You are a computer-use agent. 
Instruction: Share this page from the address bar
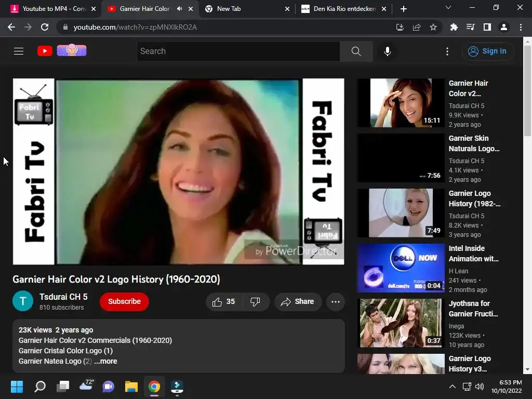417,27
